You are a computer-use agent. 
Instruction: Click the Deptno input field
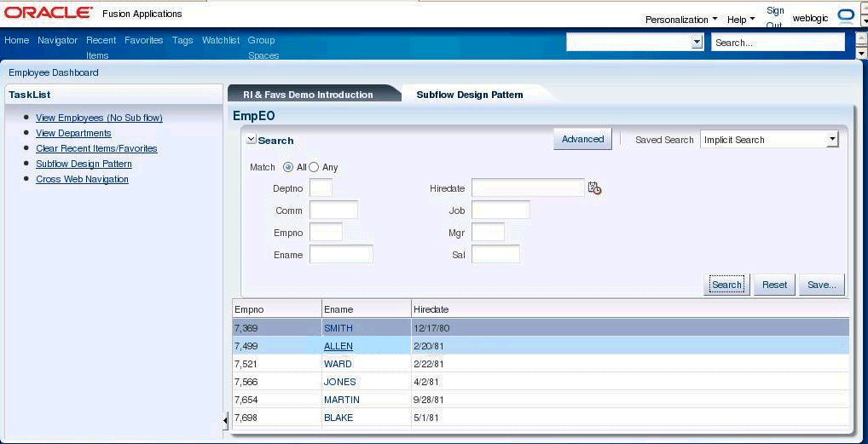pos(321,188)
